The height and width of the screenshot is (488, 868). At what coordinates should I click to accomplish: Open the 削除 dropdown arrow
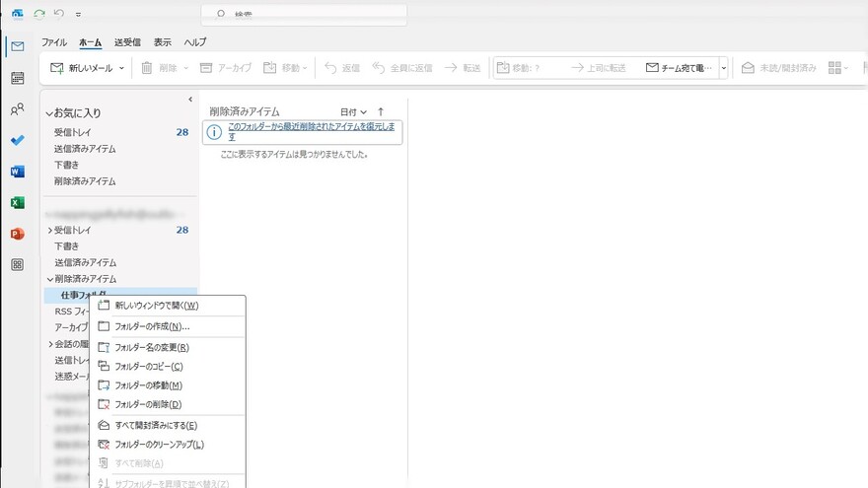click(186, 68)
